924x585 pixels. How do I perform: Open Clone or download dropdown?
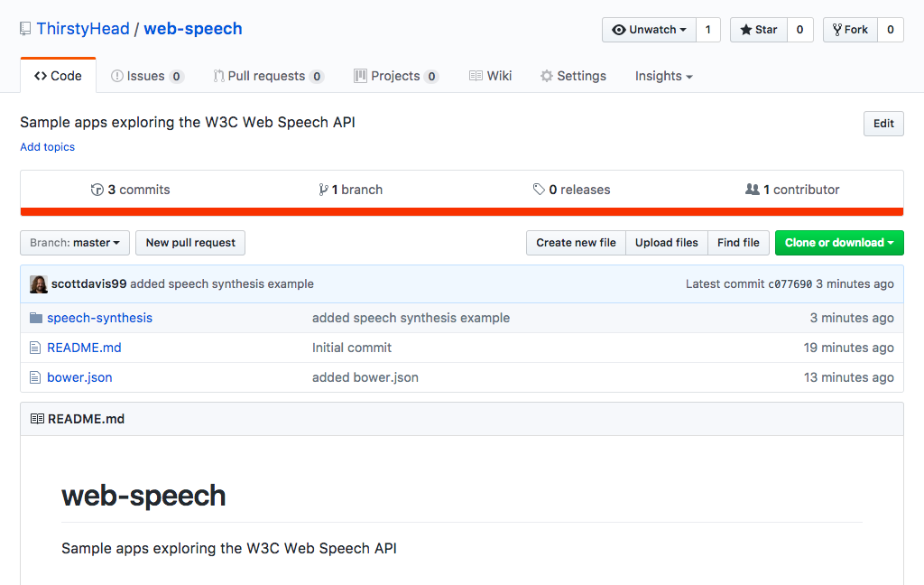(839, 243)
